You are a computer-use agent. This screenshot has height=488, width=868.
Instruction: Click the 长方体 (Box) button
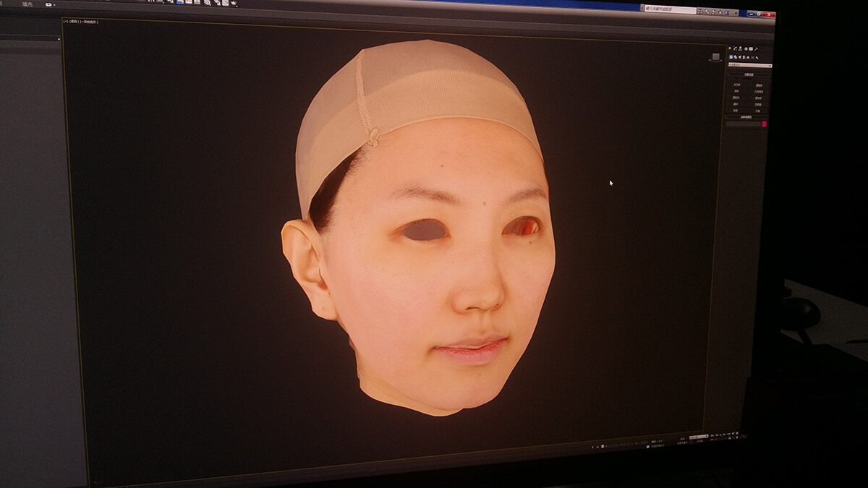[737, 85]
